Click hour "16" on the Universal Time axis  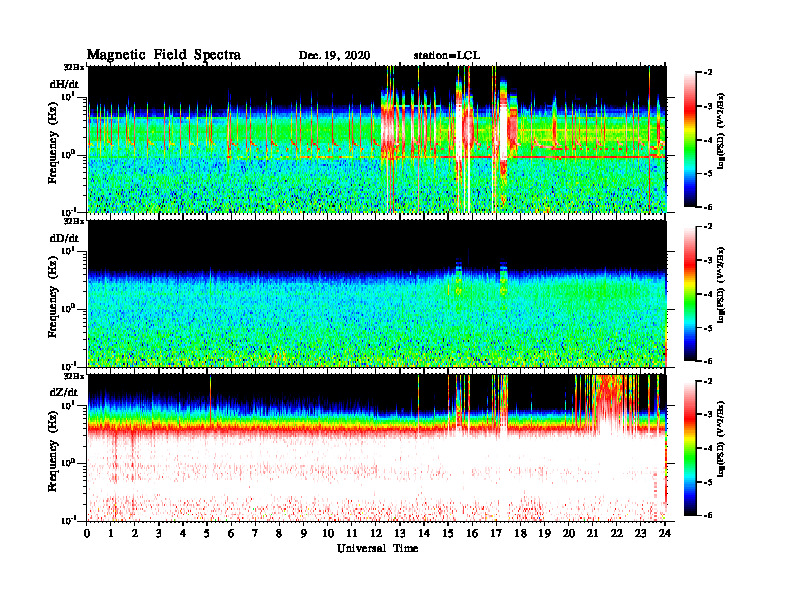click(472, 533)
